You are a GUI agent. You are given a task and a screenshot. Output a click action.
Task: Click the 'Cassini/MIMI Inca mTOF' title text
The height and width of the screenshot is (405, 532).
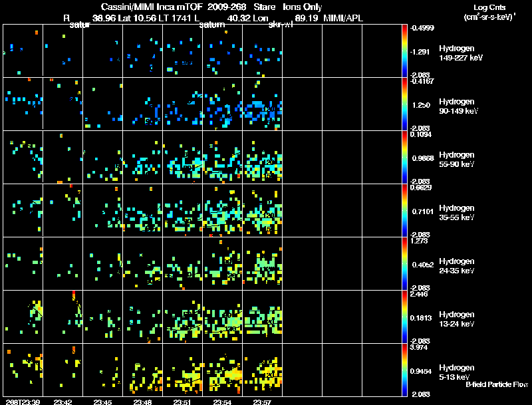(152, 7)
